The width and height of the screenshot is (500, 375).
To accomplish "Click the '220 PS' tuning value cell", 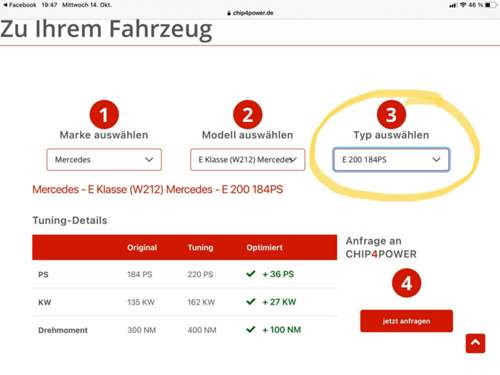I will [200, 274].
